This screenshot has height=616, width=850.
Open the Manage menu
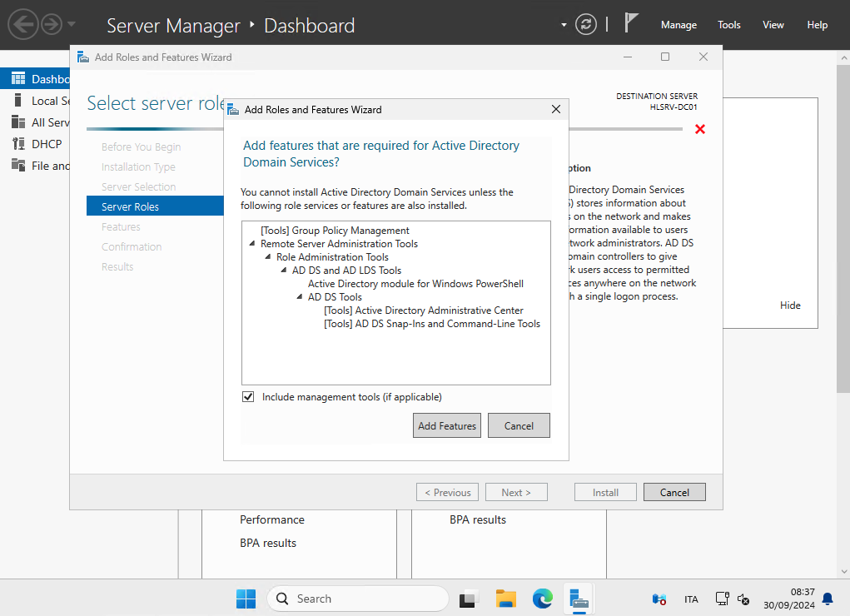(679, 25)
